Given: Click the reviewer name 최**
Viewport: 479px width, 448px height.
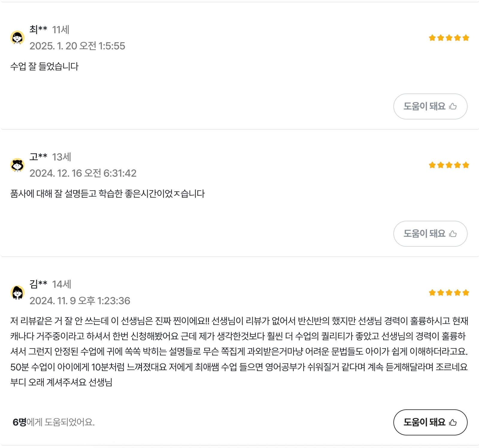Looking at the screenshot, I should click(38, 29).
